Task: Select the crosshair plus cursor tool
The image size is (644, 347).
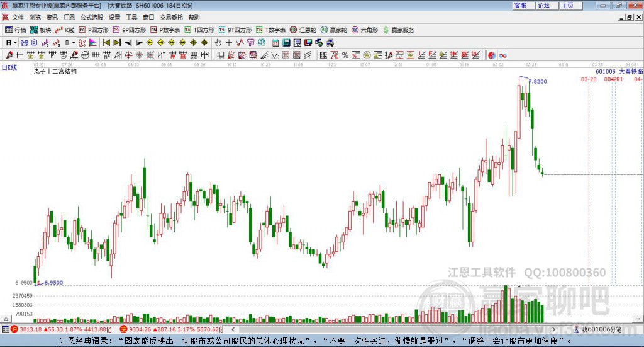Action: [229, 43]
